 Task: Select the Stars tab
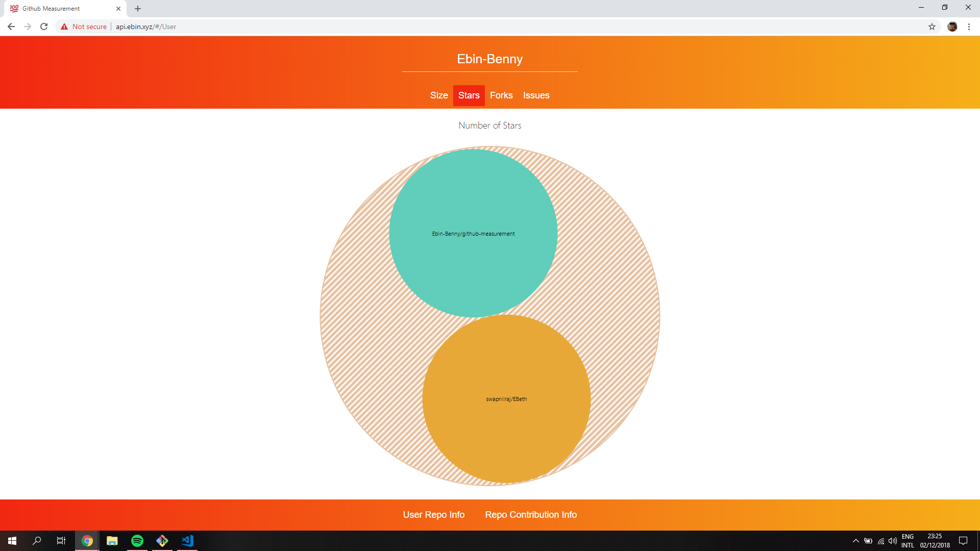click(x=469, y=95)
